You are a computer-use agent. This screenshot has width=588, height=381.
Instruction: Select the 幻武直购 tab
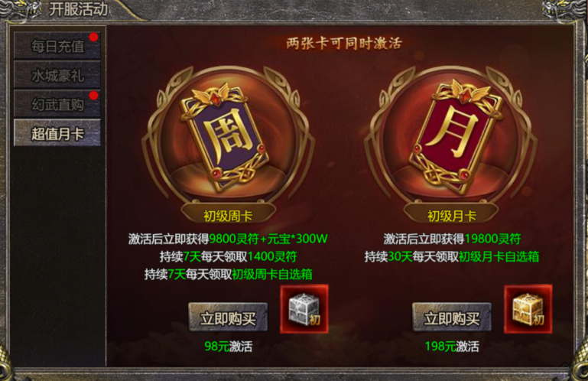pos(57,104)
